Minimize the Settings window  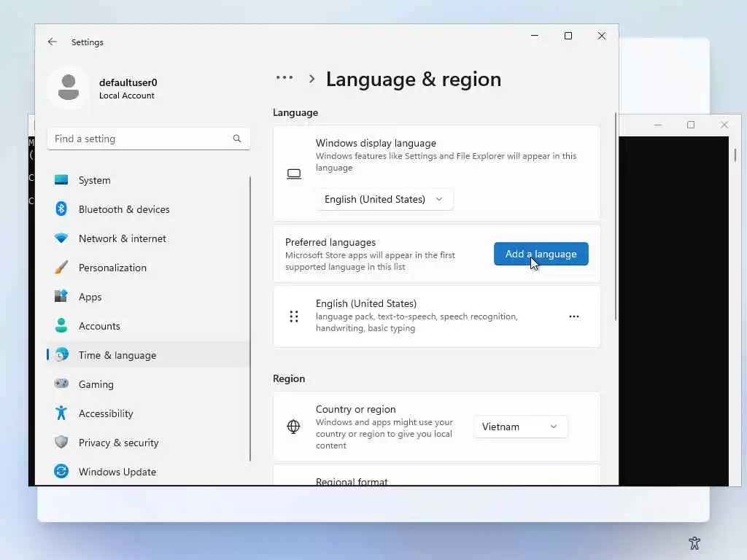(535, 36)
